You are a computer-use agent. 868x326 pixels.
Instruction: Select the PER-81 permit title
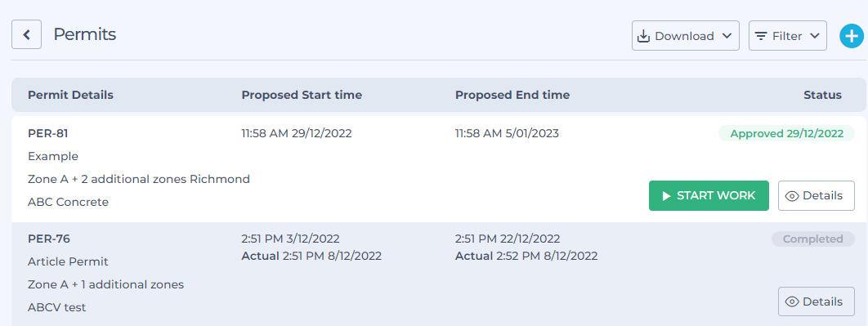[47, 133]
